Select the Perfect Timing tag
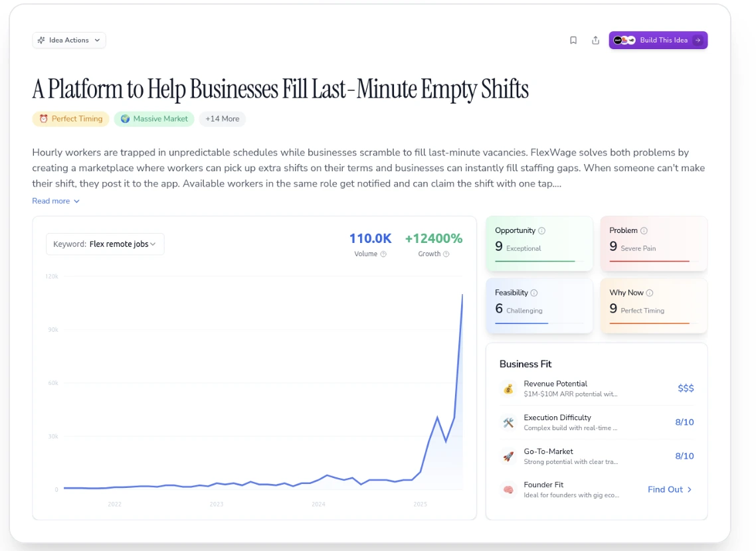Image resolution: width=756 pixels, height=551 pixels. coord(71,119)
